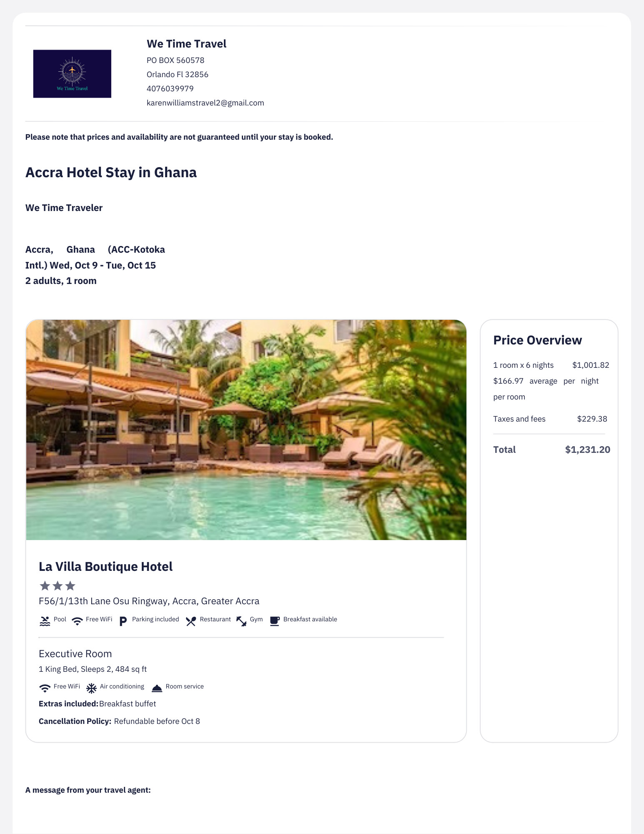Click the three-star hotel rating
The width and height of the screenshot is (644, 834).
pyautogui.click(x=58, y=586)
